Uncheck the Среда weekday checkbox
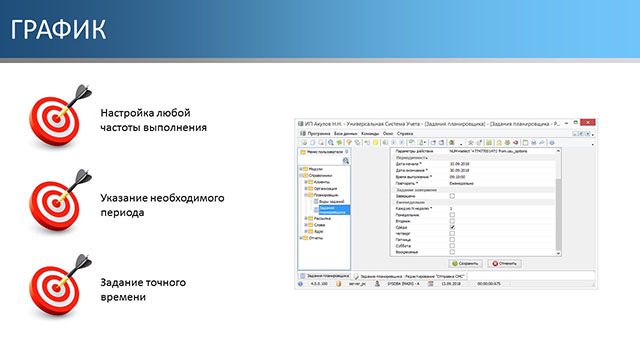Screen dimensions: 640x360 (452, 227)
